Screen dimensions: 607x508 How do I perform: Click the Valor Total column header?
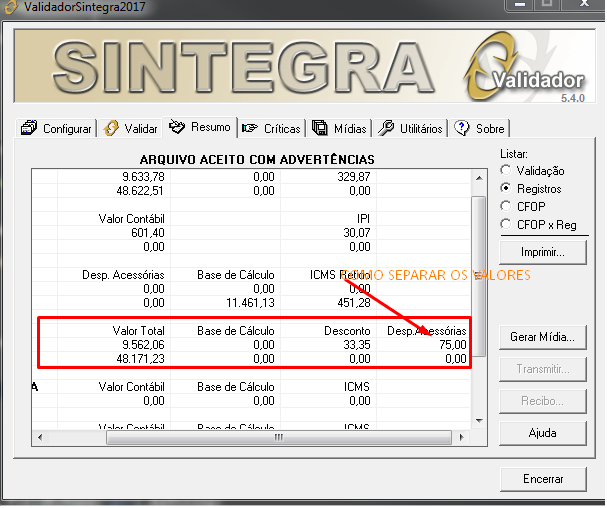click(x=138, y=331)
